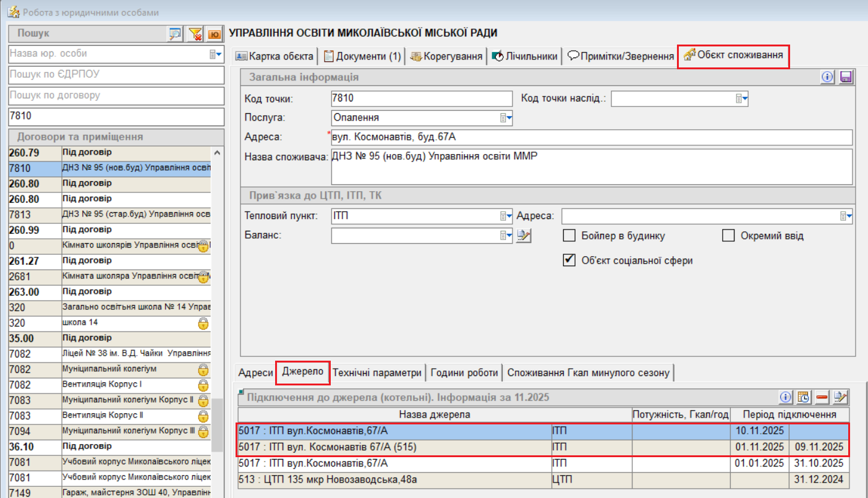The height and width of the screenshot is (498, 868).
Task: Open the Код точки наслід. dropdown
Action: point(742,98)
